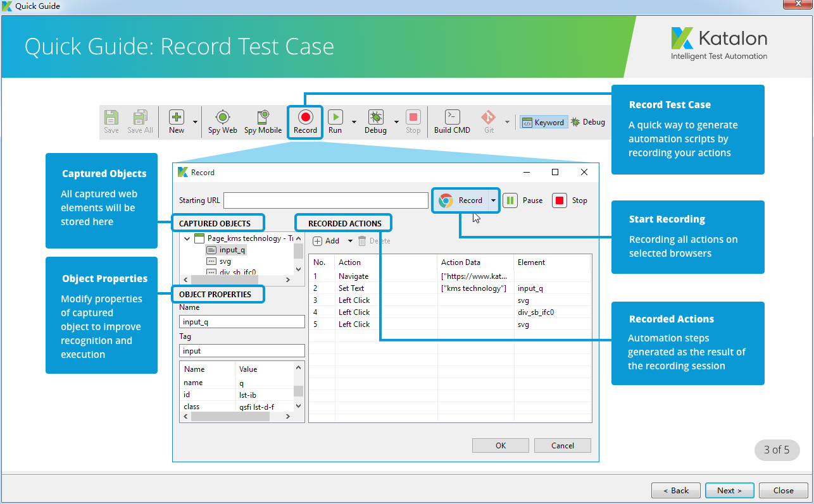Click the Save icon in the toolbar
Image resolution: width=814 pixels, height=504 pixels.
111,118
